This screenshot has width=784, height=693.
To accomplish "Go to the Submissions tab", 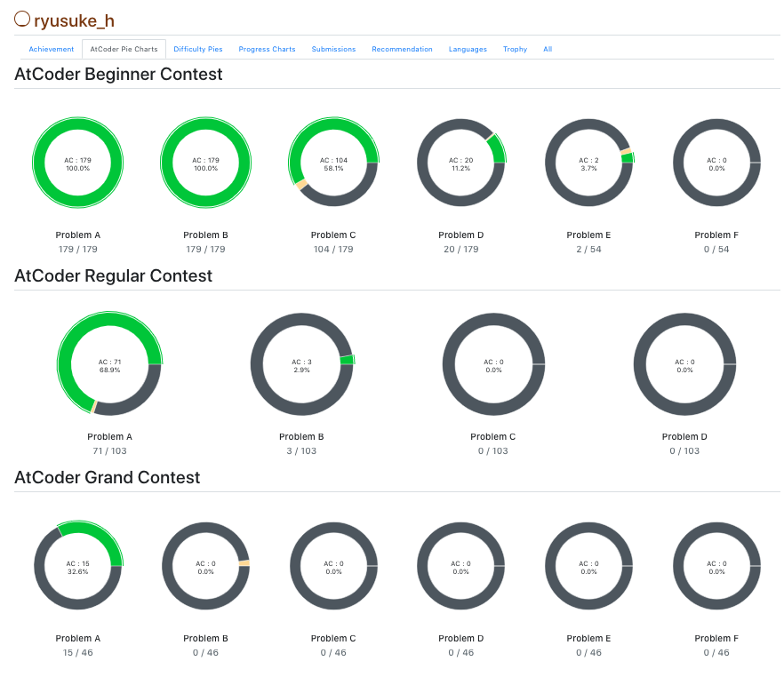I will coord(333,49).
